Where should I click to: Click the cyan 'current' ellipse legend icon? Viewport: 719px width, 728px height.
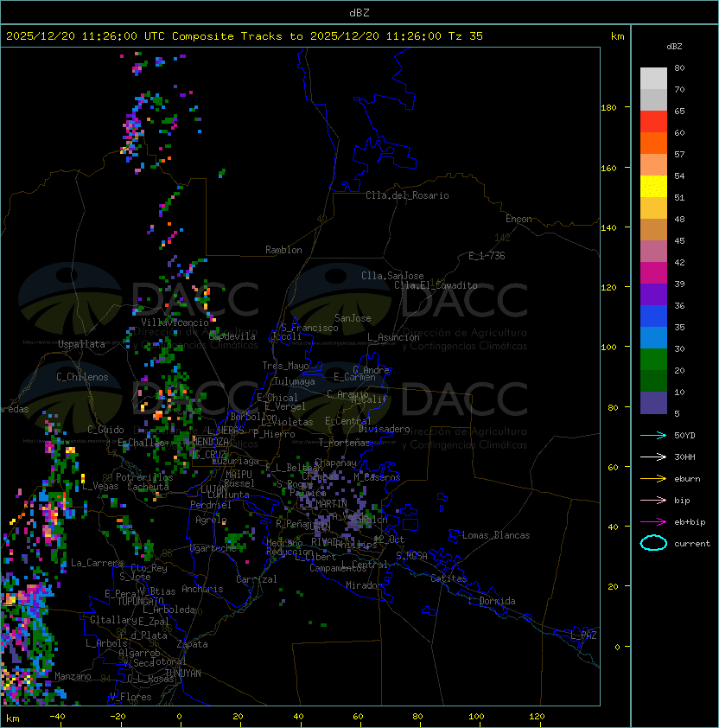pyautogui.click(x=653, y=543)
